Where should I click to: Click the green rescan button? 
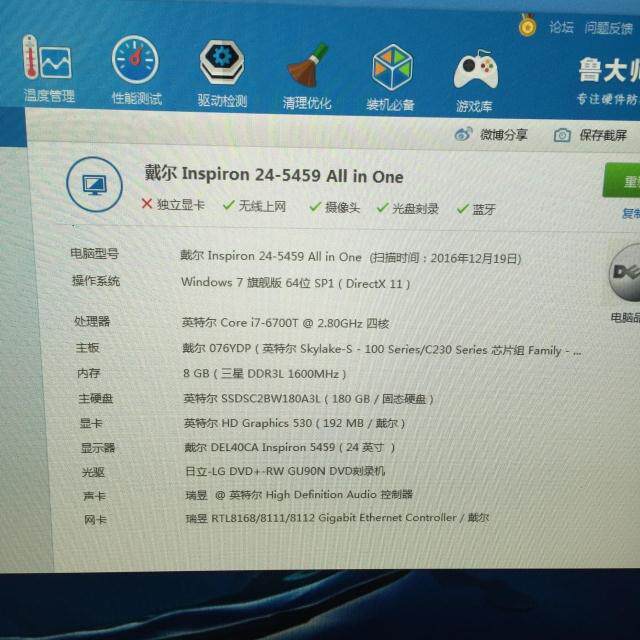[x=621, y=181]
